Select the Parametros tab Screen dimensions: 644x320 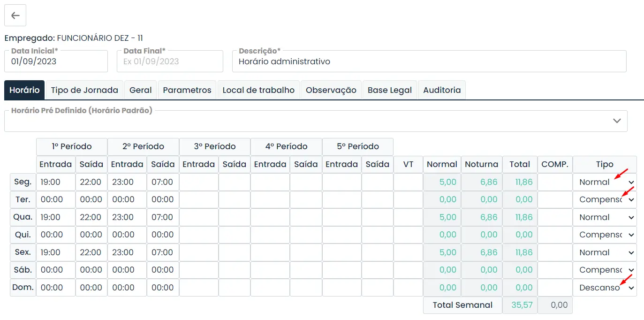(x=187, y=90)
